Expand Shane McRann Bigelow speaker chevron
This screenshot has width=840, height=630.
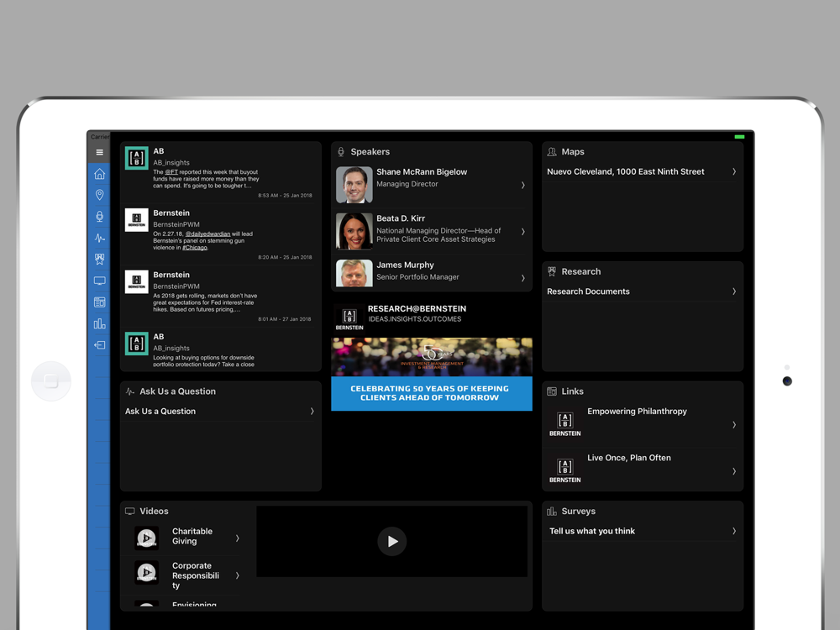522,185
